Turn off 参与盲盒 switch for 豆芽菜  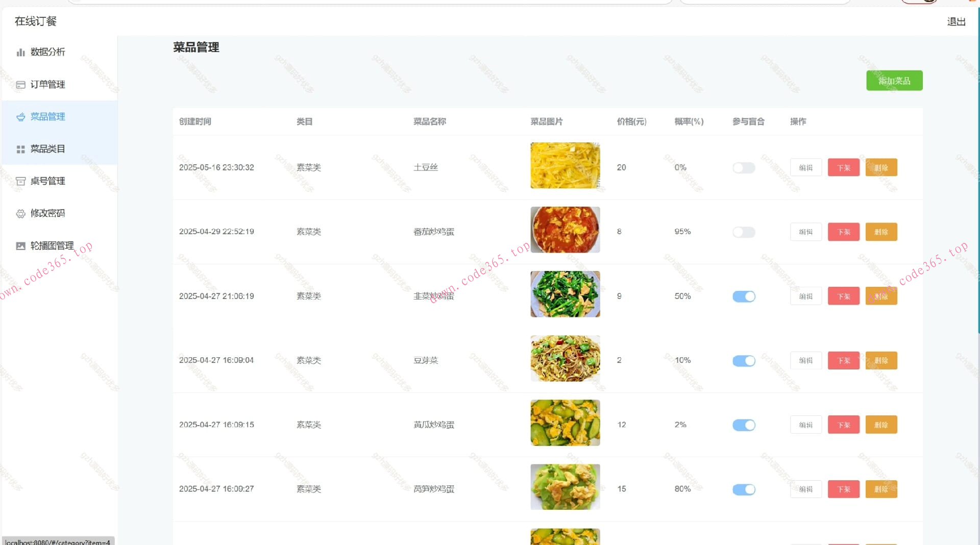(744, 360)
